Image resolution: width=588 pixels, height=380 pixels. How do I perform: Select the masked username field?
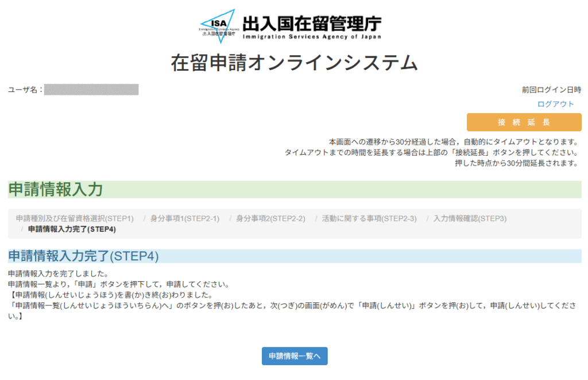point(91,90)
